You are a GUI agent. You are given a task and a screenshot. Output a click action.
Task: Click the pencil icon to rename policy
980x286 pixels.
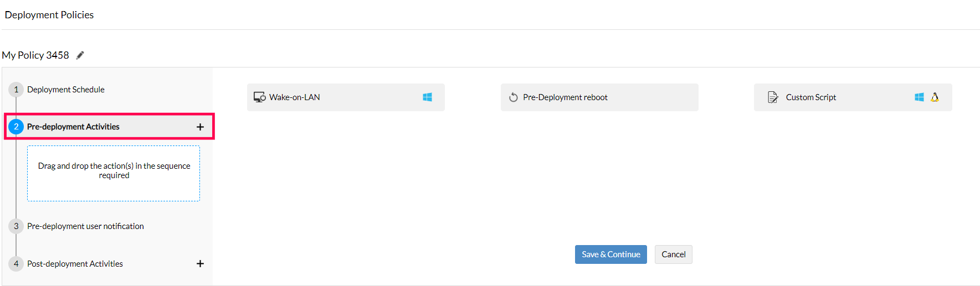pyautogui.click(x=80, y=55)
